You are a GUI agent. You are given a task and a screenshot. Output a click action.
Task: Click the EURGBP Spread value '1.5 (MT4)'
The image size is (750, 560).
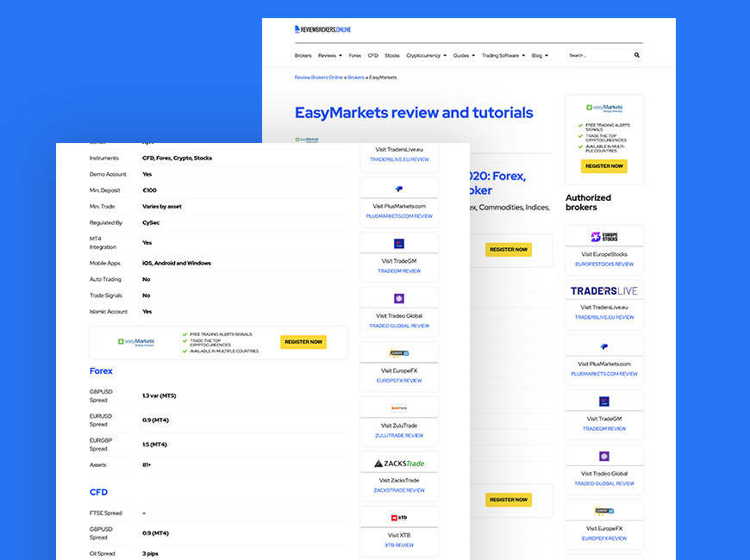point(154,445)
